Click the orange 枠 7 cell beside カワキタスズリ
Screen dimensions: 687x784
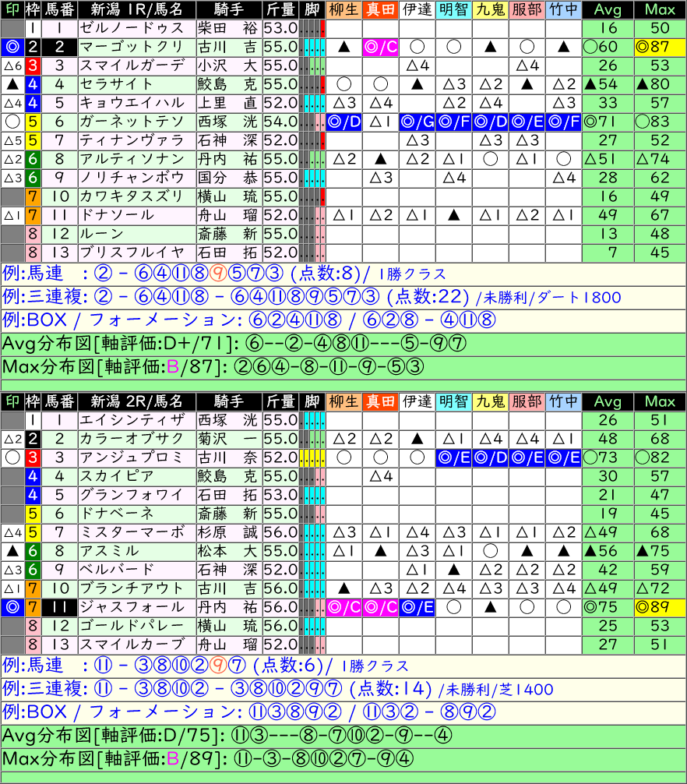[33, 196]
